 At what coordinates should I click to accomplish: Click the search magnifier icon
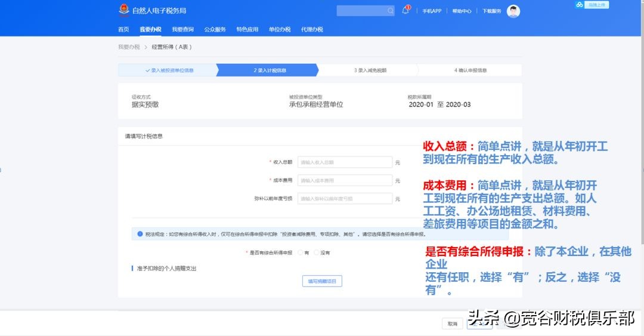click(x=390, y=11)
